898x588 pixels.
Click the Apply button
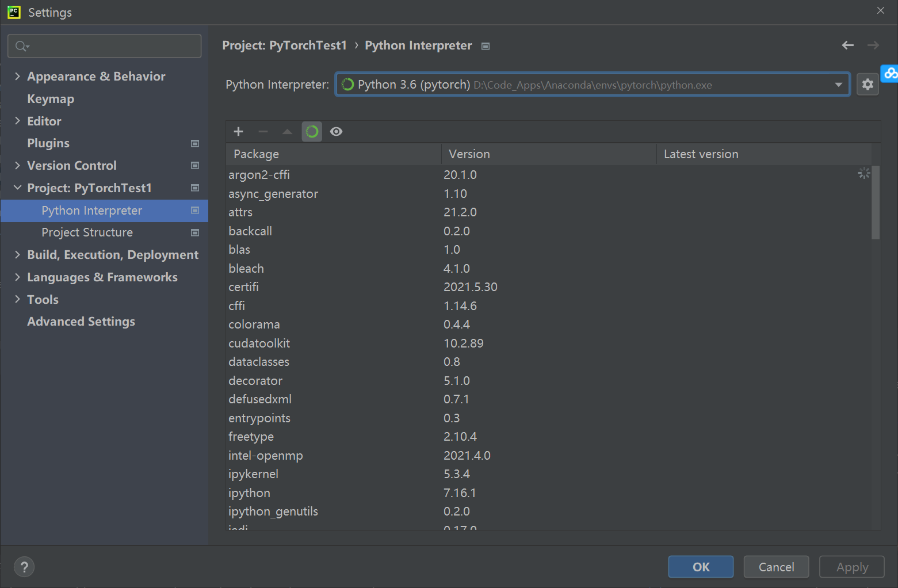tap(852, 567)
